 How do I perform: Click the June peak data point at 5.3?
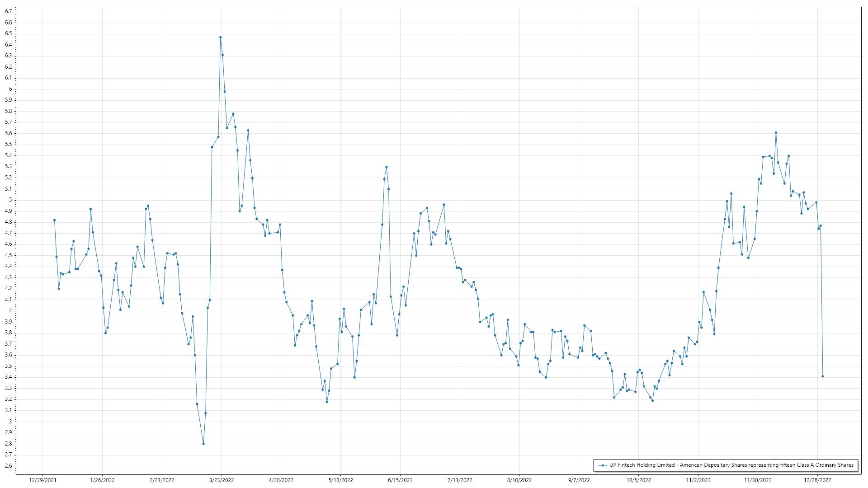pyautogui.click(x=387, y=167)
